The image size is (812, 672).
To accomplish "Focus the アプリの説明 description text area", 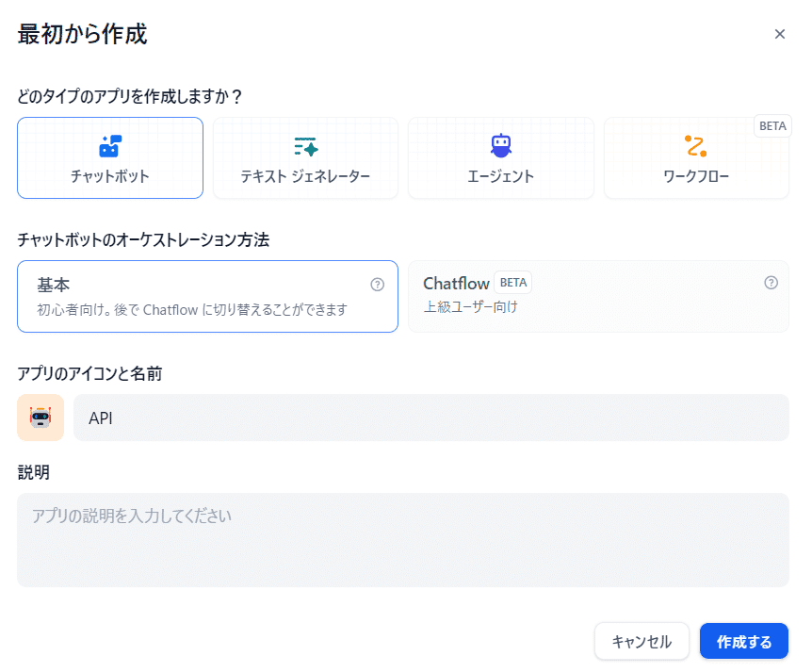I will [402, 540].
